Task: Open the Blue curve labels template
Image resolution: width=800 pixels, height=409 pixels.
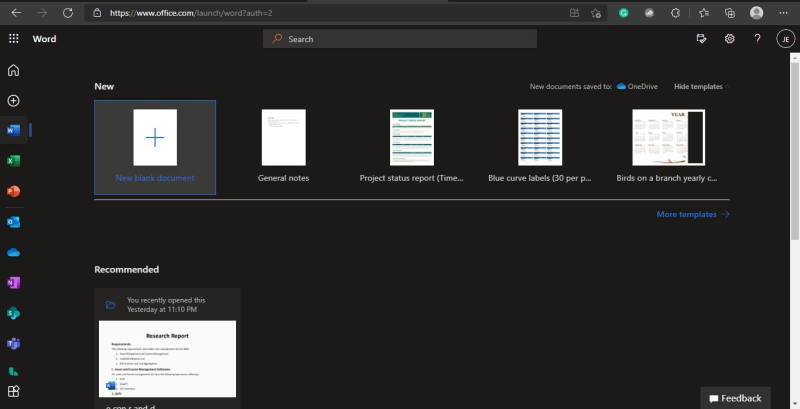Action: click(x=540, y=146)
